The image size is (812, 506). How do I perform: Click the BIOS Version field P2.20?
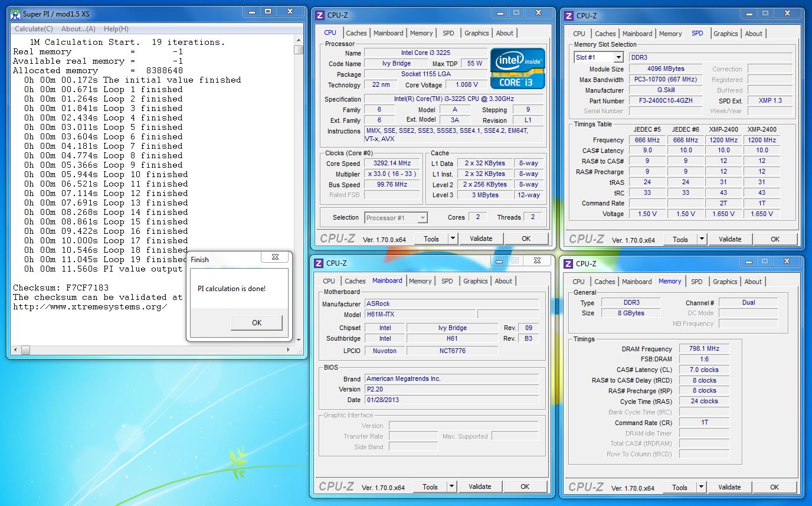(451, 390)
